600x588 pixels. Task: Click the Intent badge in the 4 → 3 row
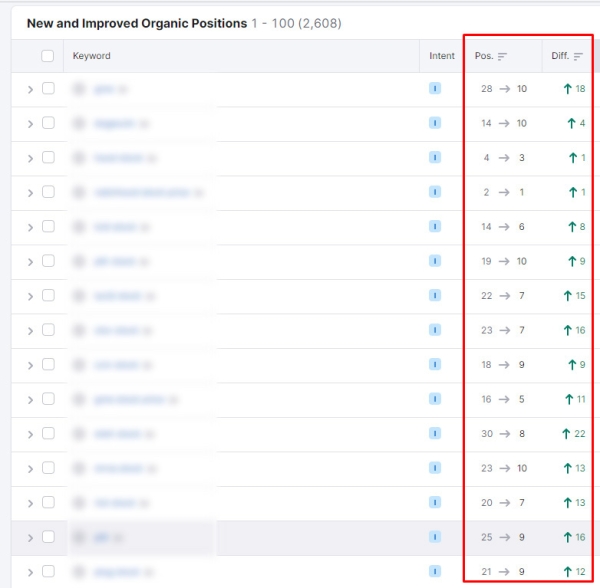pyautogui.click(x=435, y=158)
